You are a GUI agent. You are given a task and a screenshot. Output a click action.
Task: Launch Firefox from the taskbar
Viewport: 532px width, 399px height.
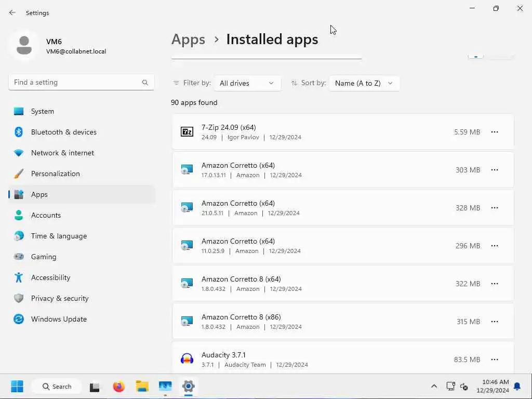tap(119, 387)
